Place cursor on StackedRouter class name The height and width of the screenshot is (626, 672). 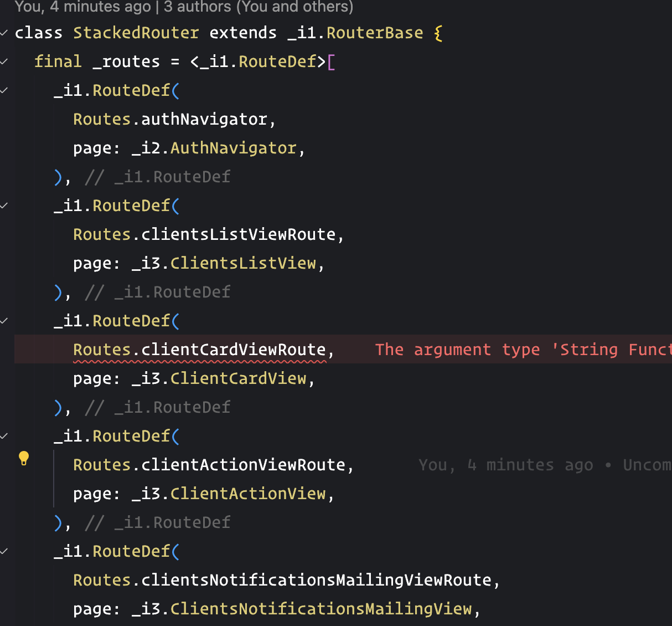coord(136,33)
